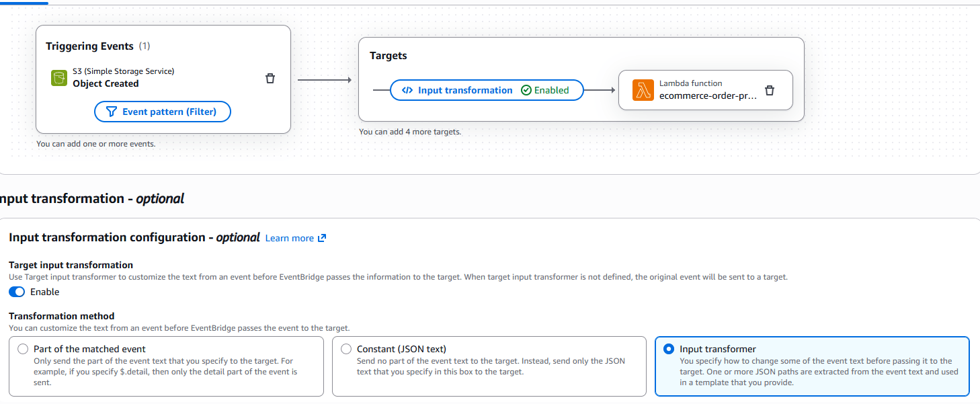
Task: Open the Event pattern (Filter) button
Action: point(163,112)
